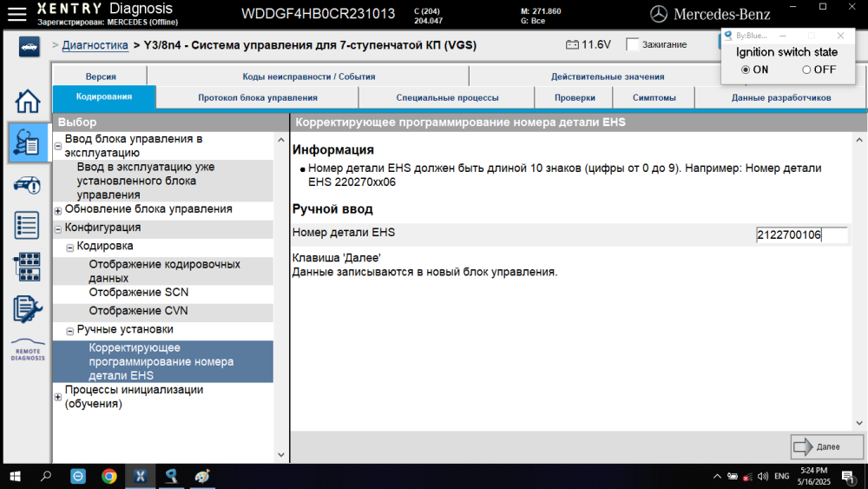Click content panel scroll down arrow
The image size is (868, 489).
coord(859,423)
